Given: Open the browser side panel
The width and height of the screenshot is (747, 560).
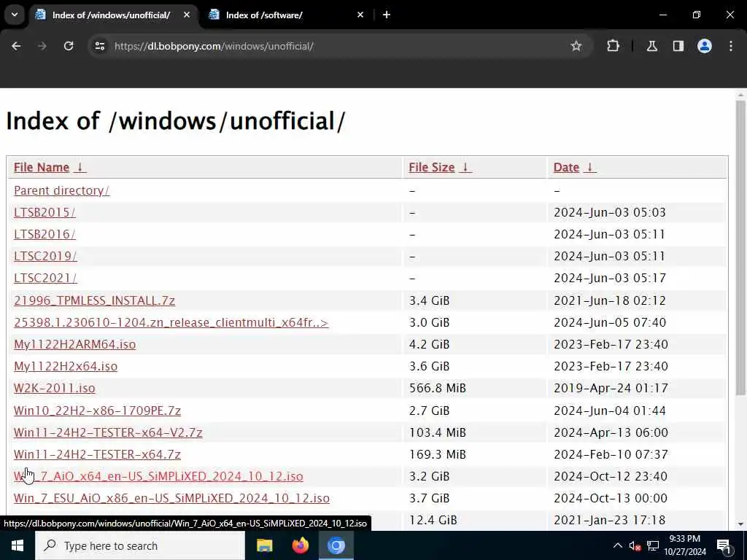Looking at the screenshot, I should click(678, 46).
